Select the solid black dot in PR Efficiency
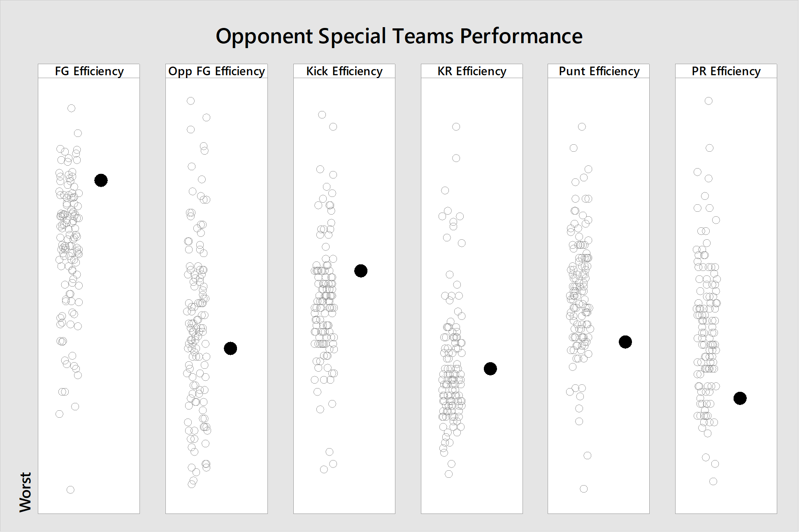The image size is (799, 532). pos(740,398)
